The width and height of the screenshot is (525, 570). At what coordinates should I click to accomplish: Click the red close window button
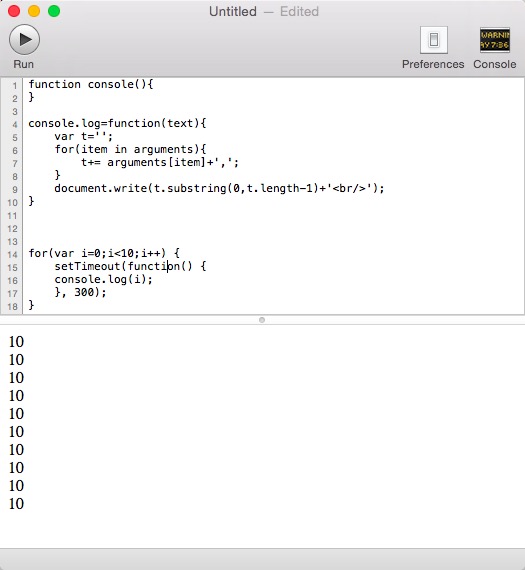[14, 11]
